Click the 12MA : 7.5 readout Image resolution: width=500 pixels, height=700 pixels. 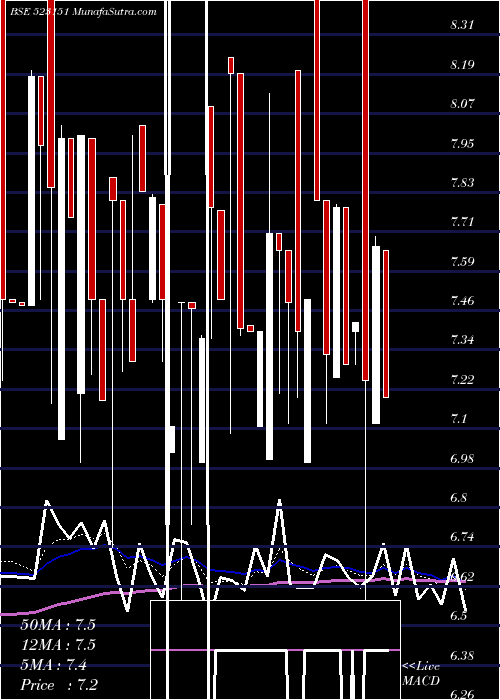58,645
